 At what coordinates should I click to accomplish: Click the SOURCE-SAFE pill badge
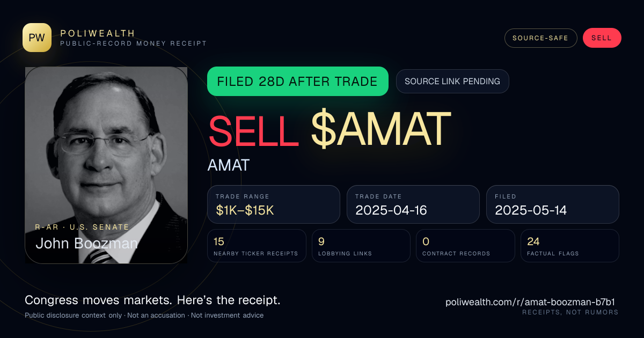[540, 38]
